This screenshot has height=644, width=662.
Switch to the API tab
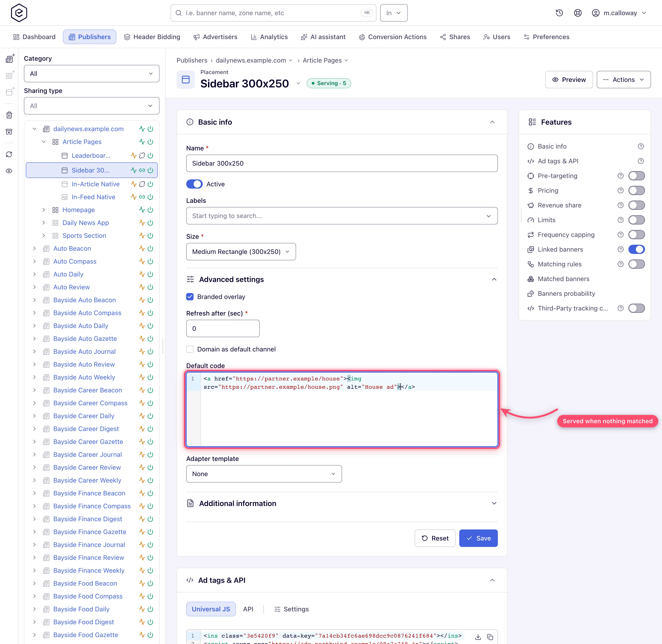(248, 609)
